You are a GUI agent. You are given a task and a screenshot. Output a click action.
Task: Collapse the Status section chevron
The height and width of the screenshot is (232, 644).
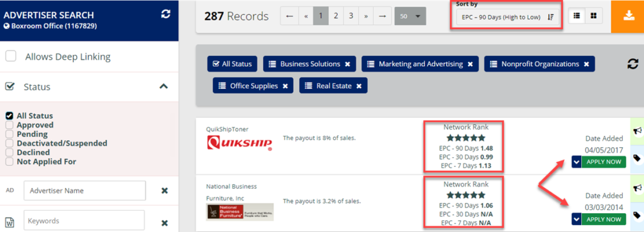point(164,86)
